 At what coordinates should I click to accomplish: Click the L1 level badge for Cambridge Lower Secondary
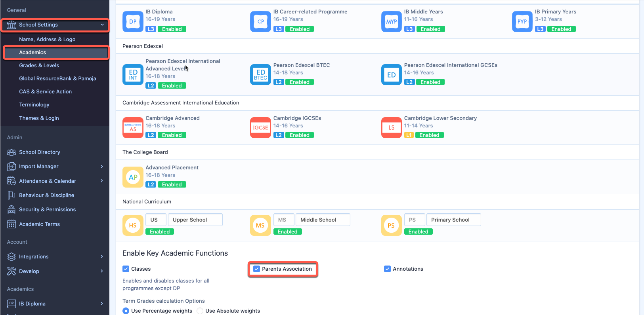[x=409, y=135]
